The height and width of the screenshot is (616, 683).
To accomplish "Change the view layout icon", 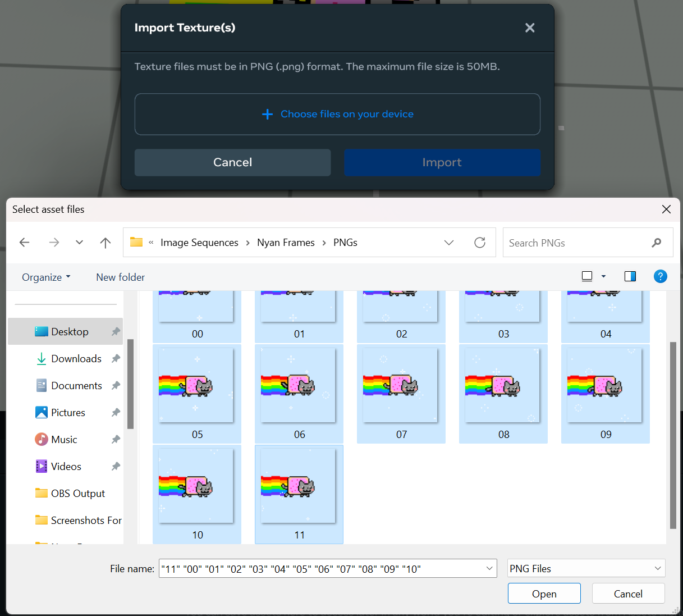I will click(x=587, y=276).
